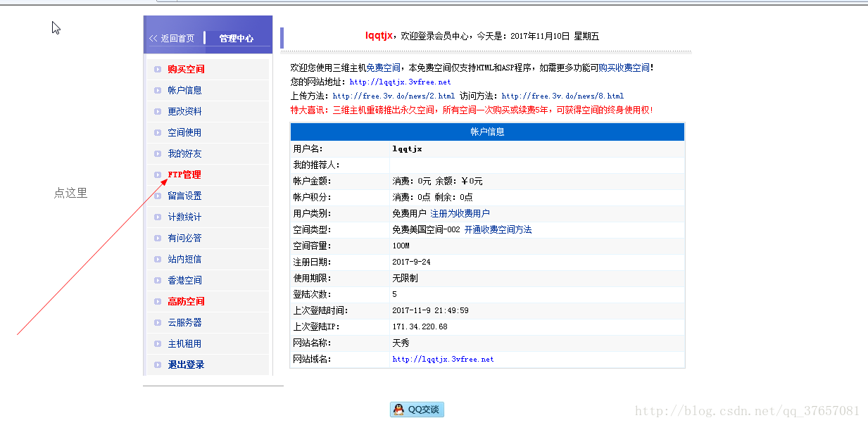Click bullet icon beside 站内短信
The width and height of the screenshot is (868, 425).
pos(158,259)
